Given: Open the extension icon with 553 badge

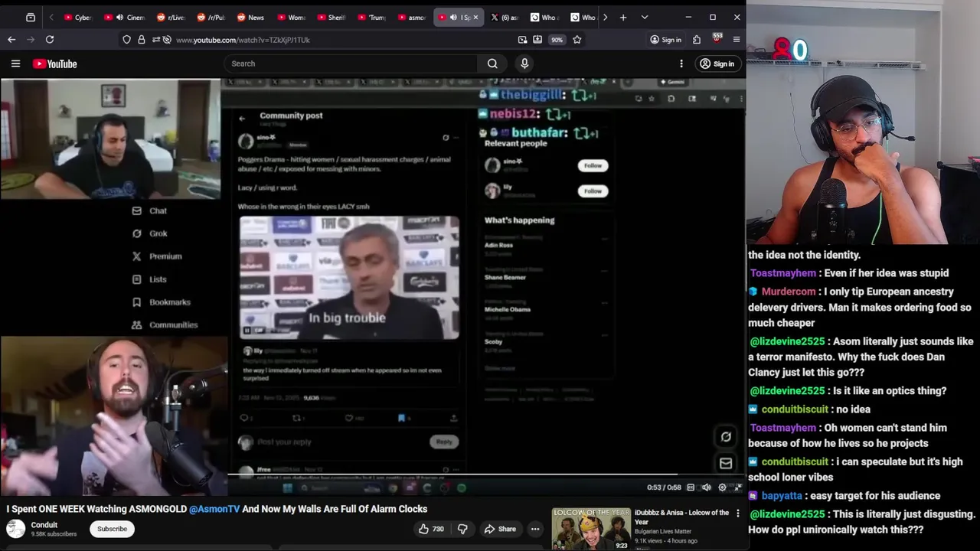Looking at the screenshot, I should (717, 38).
